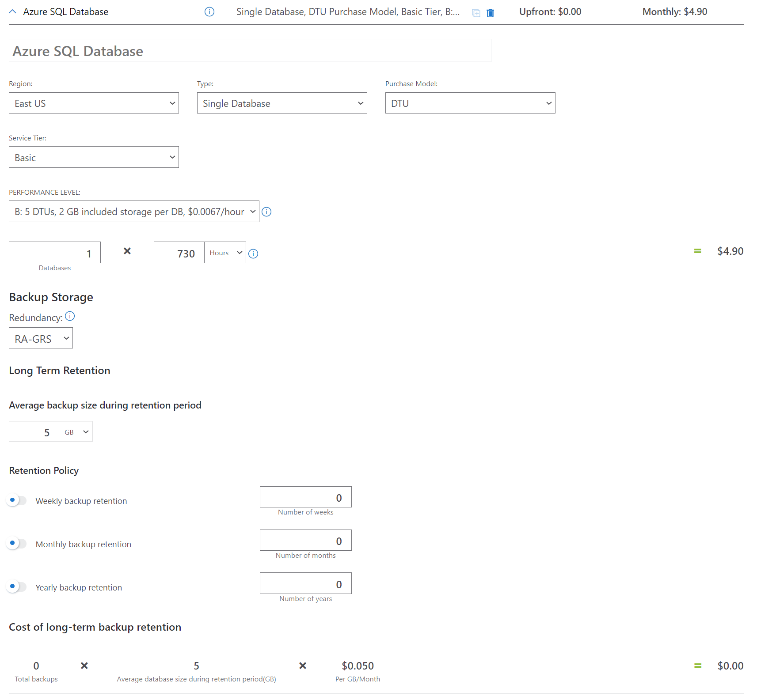Screen dimensions: 757x700
Task: Click the Number of months input
Action: 306,540
